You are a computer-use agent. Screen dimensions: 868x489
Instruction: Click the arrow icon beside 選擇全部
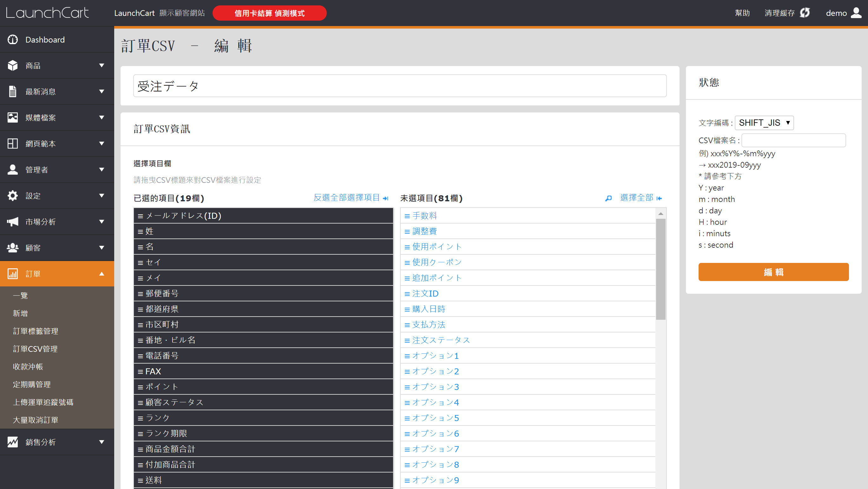pos(660,198)
